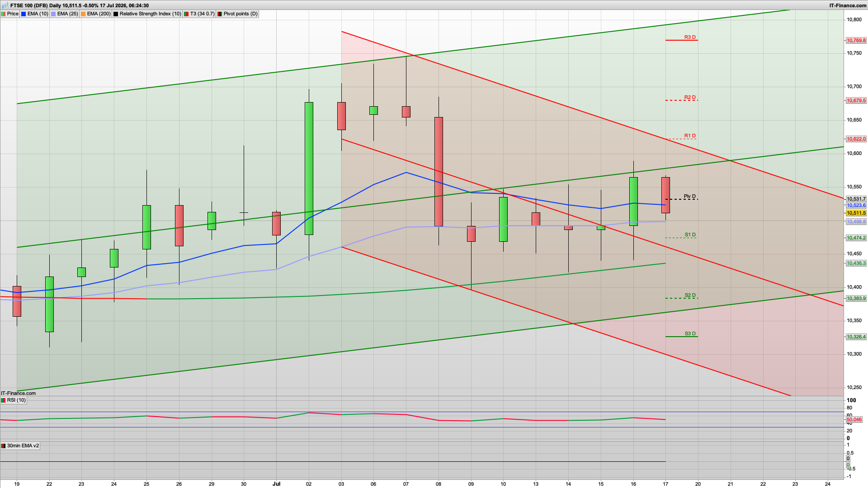Open the EMA (25) indicator settings label
868x488 pixels.
click(x=67, y=14)
